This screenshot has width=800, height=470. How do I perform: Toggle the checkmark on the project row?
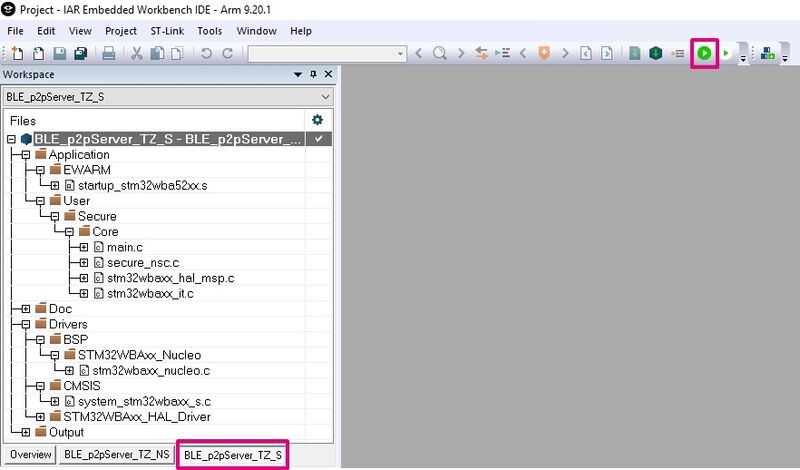318,139
